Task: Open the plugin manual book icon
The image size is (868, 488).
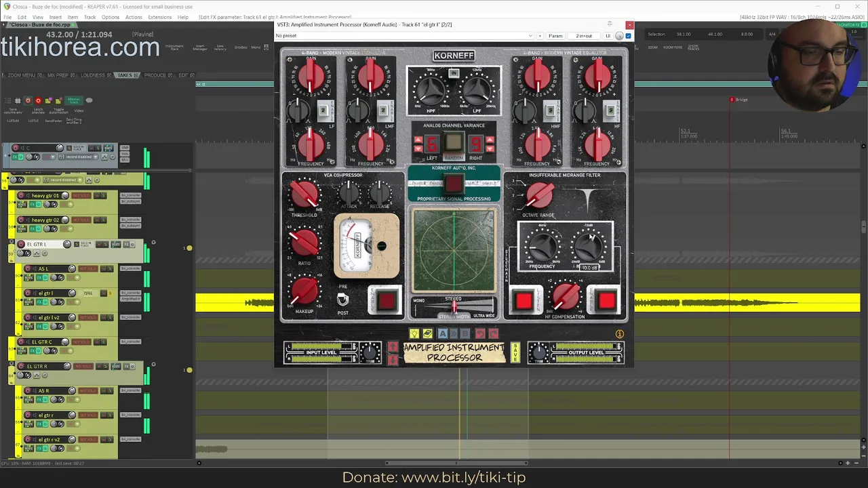Action: click(x=427, y=333)
